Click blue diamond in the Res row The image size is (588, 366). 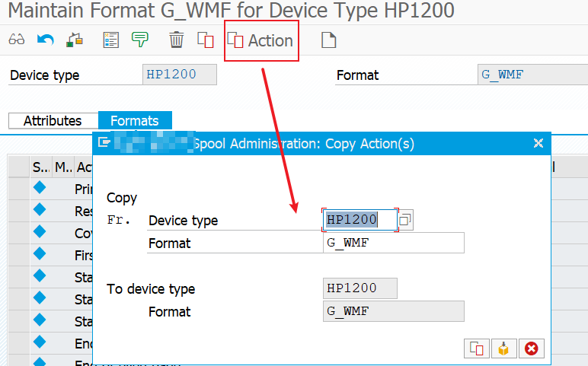(40, 209)
